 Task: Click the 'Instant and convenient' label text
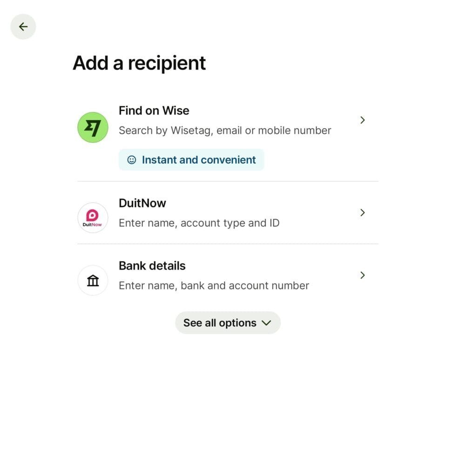[199, 160]
